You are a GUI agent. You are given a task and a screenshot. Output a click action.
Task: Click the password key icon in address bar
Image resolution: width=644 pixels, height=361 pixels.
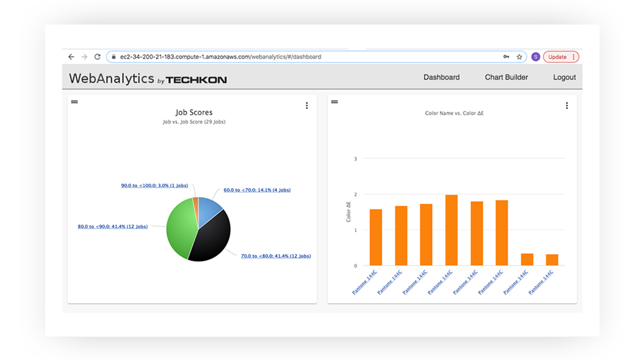506,57
